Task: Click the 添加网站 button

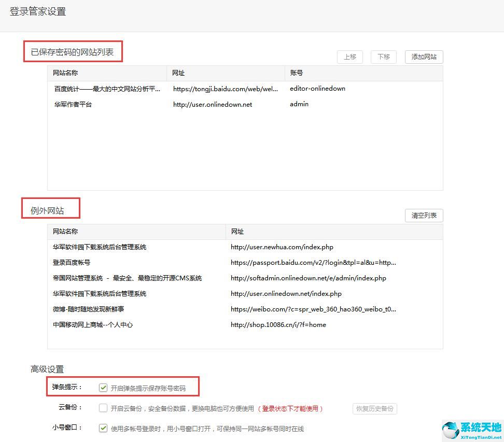Action: coord(423,57)
